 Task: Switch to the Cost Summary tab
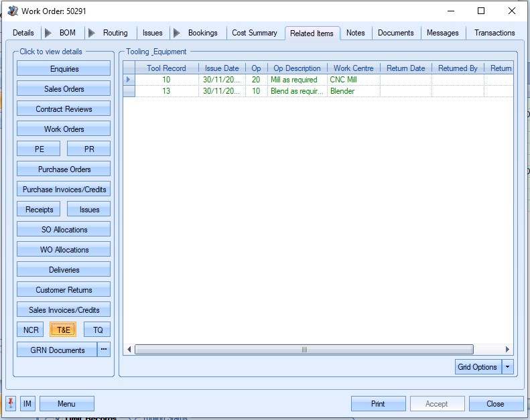click(255, 33)
